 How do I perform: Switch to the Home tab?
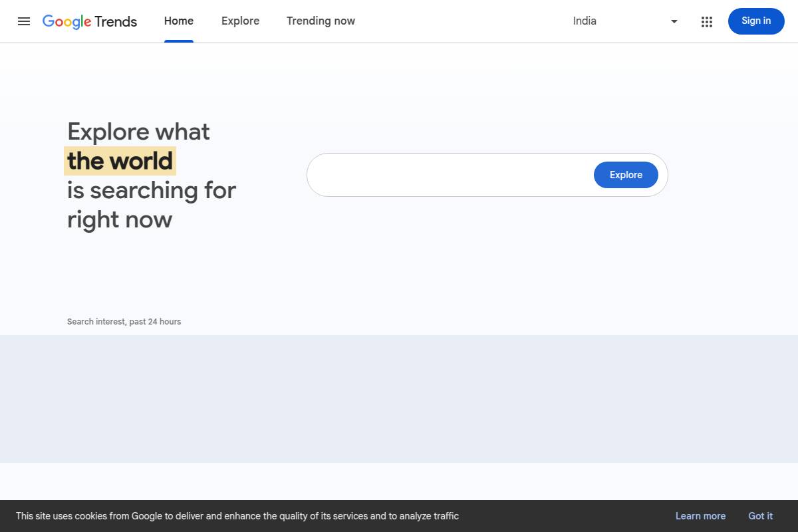[x=179, y=21]
